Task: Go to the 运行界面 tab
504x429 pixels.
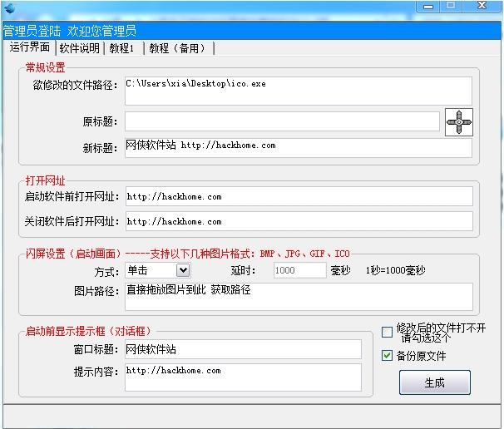Action: click(30, 47)
